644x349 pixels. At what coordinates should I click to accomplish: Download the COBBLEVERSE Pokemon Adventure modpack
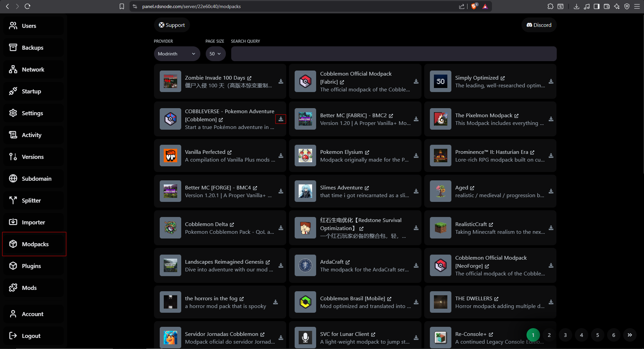[281, 119]
